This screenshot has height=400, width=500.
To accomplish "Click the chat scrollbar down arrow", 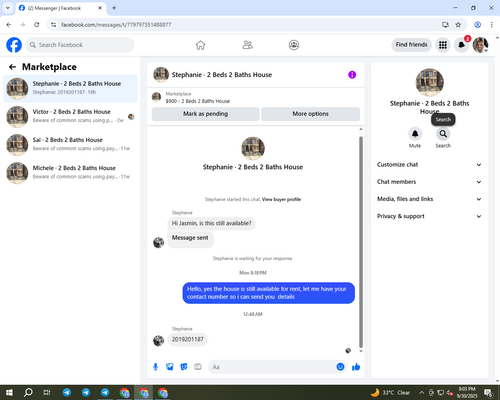I will pos(361,351).
